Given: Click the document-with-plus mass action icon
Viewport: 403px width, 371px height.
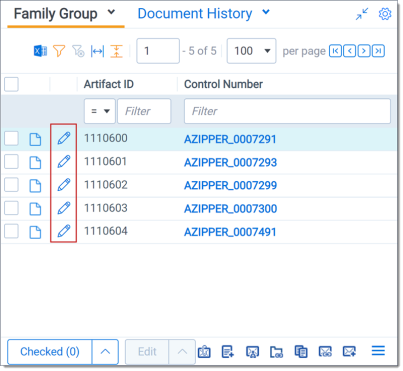Looking at the screenshot, I should tap(228, 352).
